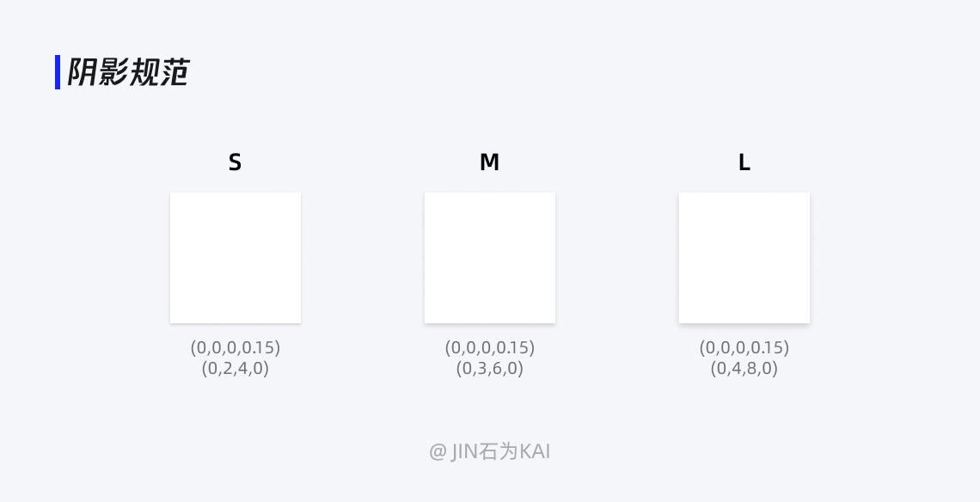Click the (0,2,4,0) shadow value

point(235,368)
